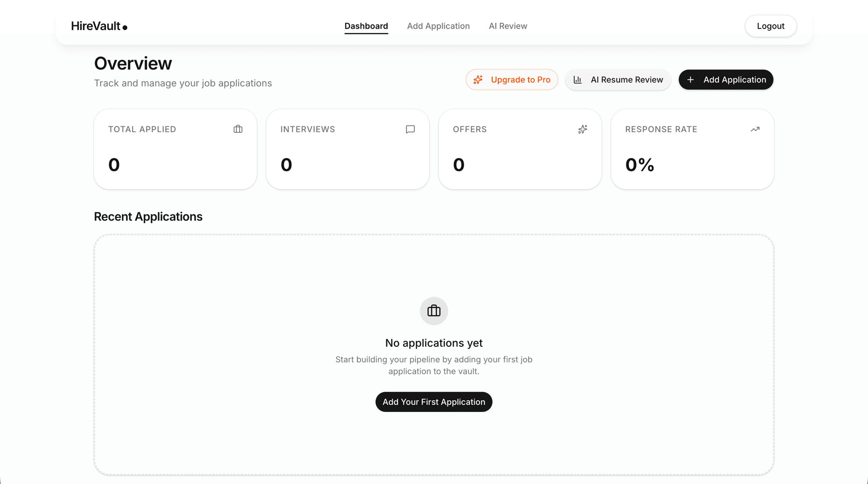
Task: Go to Add Application in the navigation
Action: click(438, 26)
